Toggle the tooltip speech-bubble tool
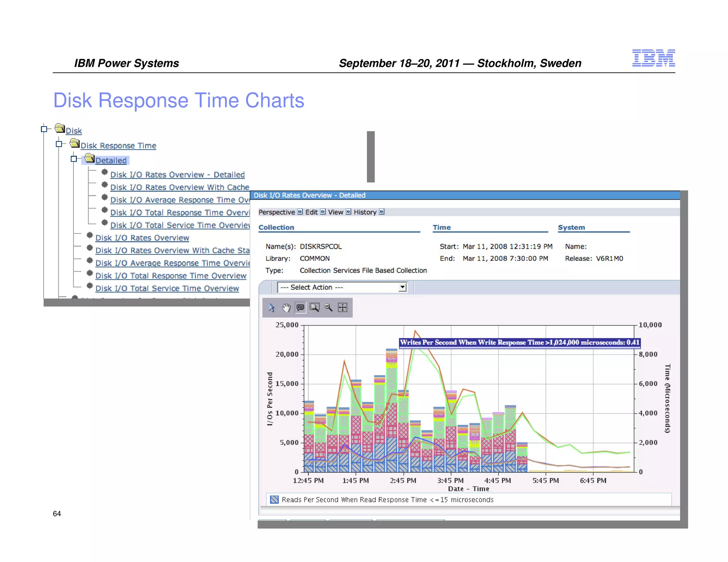This screenshot has height=562, width=728. [300, 308]
